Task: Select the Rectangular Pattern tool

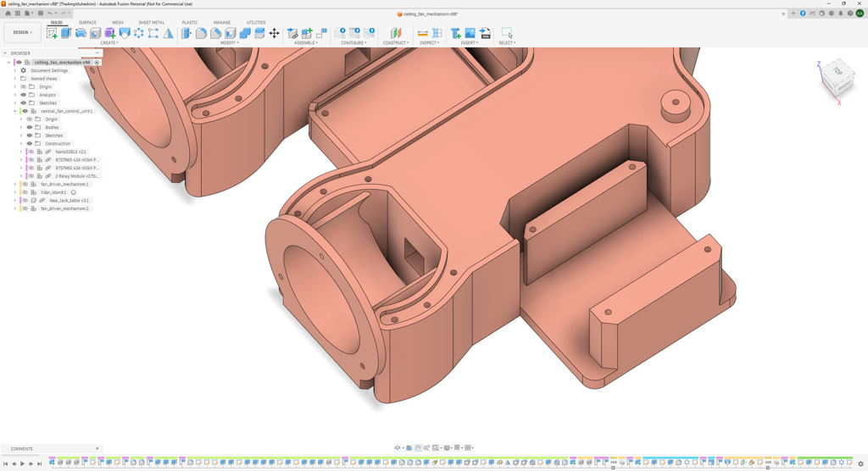Action: 153,33
